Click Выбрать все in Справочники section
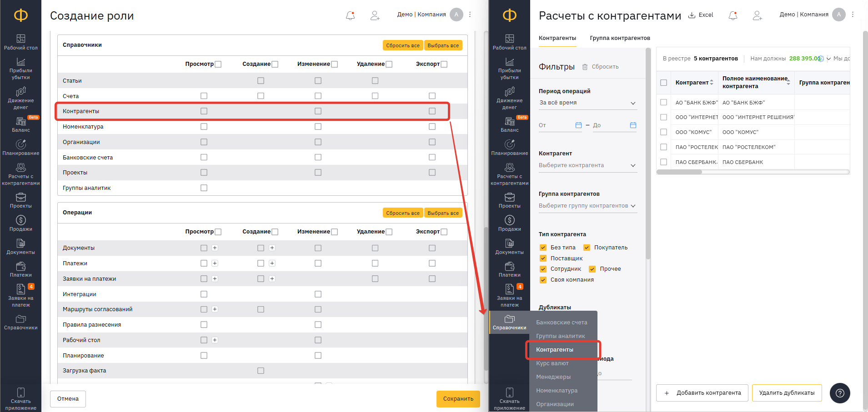The image size is (868, 412). tap(443, 45)
